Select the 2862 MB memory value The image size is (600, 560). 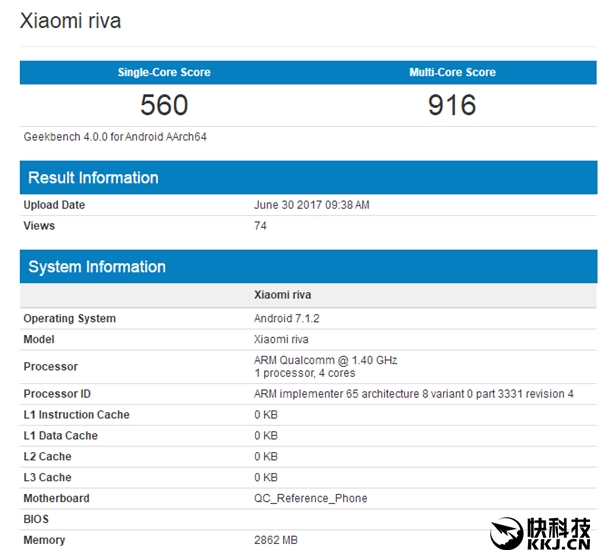coord(276,540)
